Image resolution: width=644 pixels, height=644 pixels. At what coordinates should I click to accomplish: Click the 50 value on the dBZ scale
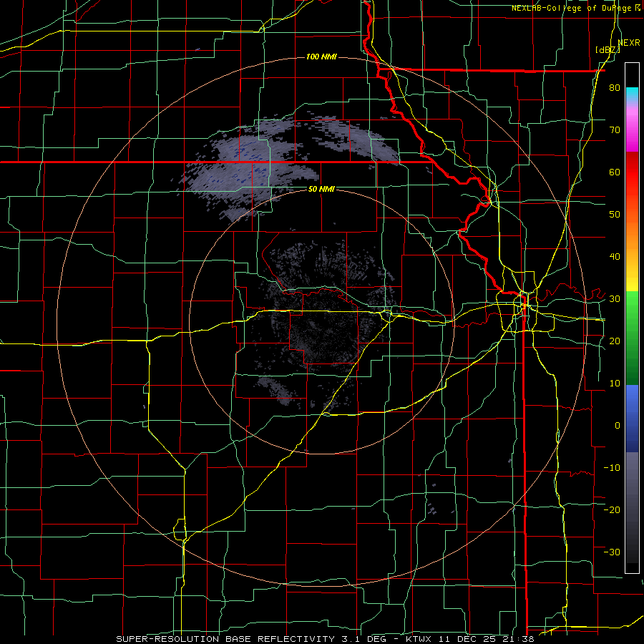615,215
